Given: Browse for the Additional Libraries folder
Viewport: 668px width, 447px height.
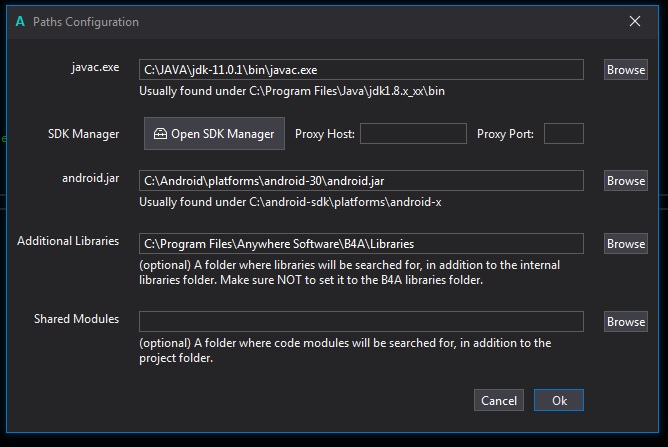Looking at the screenshot, I should tap(626, 244).
